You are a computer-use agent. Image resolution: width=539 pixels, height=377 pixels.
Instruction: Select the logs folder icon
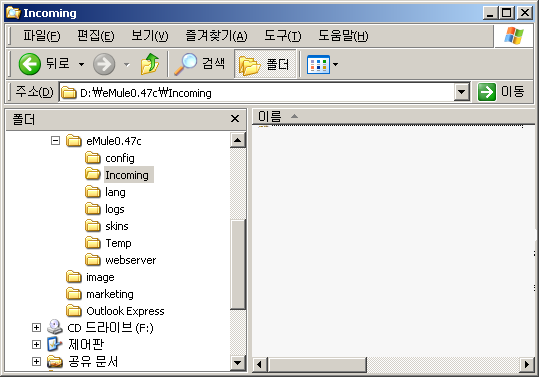tap(93, 209)
